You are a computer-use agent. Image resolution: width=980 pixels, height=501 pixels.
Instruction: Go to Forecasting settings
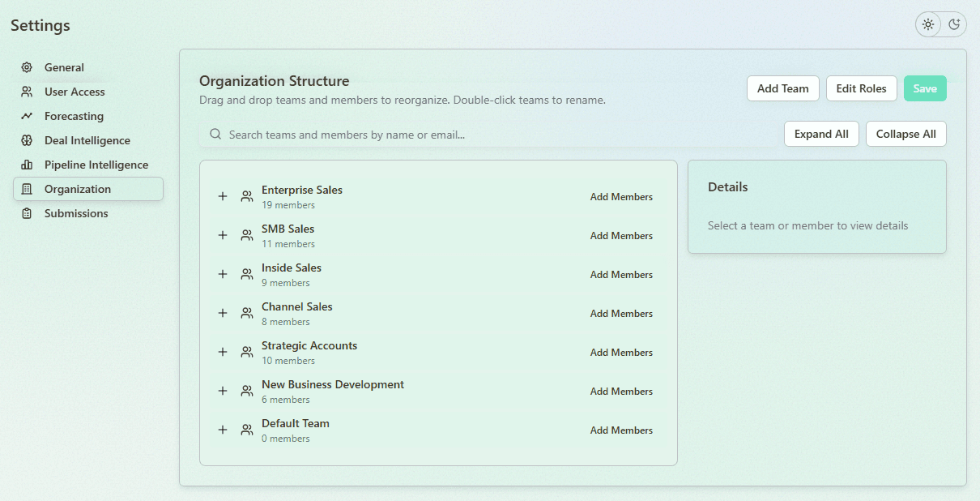pyautogui.click(x=88, y=116)
